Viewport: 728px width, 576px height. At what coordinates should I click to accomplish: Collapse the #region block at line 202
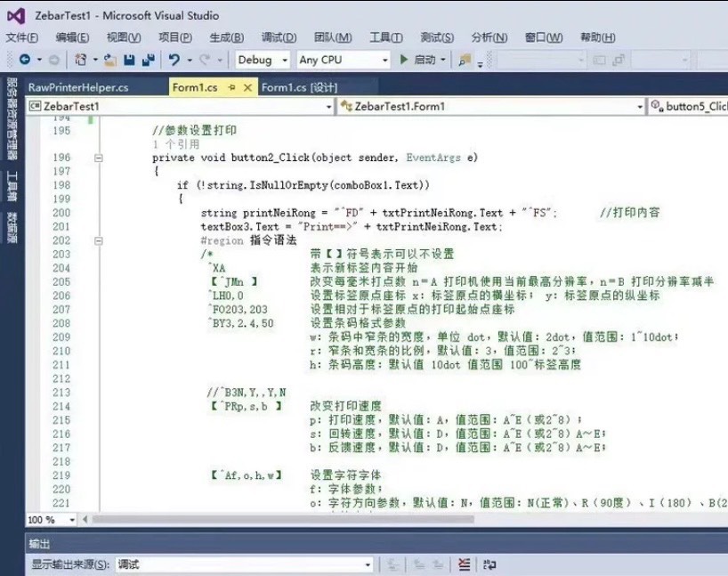pos(99,240)
